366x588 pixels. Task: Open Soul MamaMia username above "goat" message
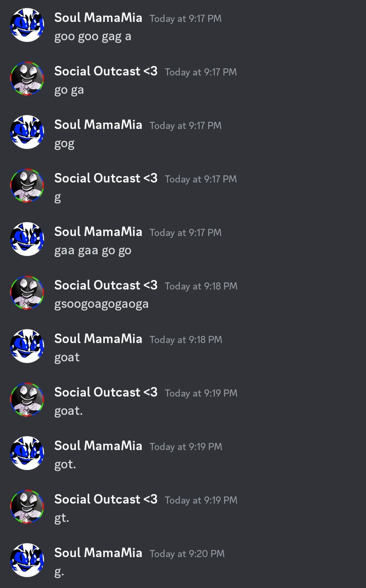coord(98,339)
